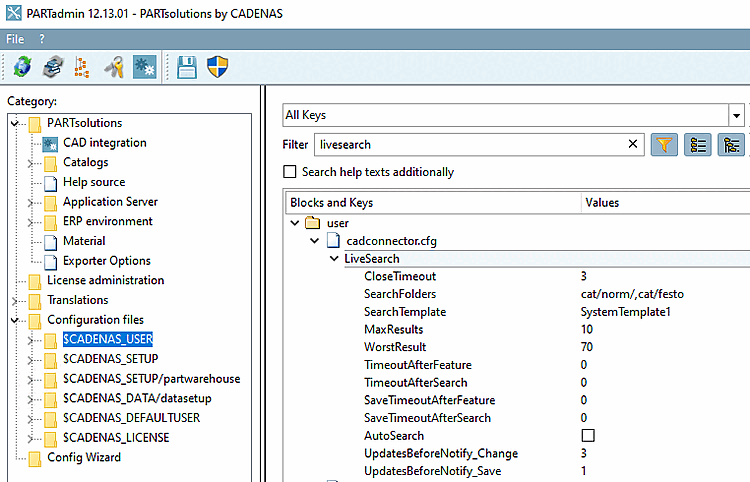The width and height of the screenshot is (750, 482).
Task: Select the SaveTimeoutAfterSearch key
Action: pos(427,418)
